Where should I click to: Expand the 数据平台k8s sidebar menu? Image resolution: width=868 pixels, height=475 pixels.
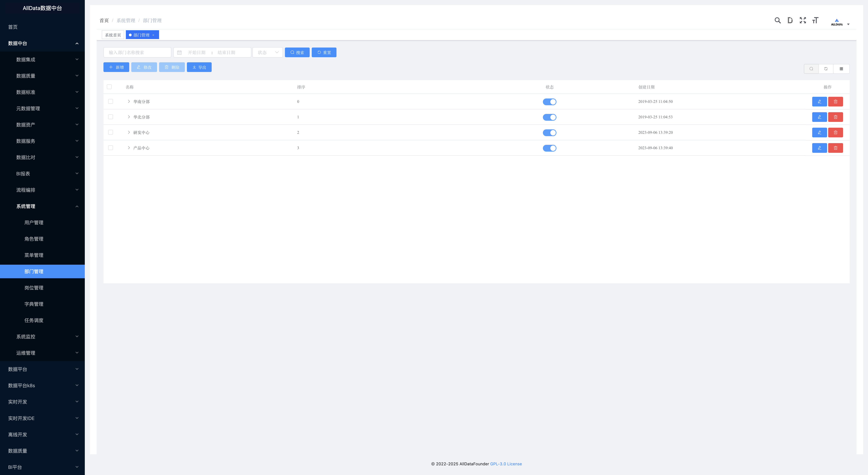pyautogui.click(x=42, y=386)
